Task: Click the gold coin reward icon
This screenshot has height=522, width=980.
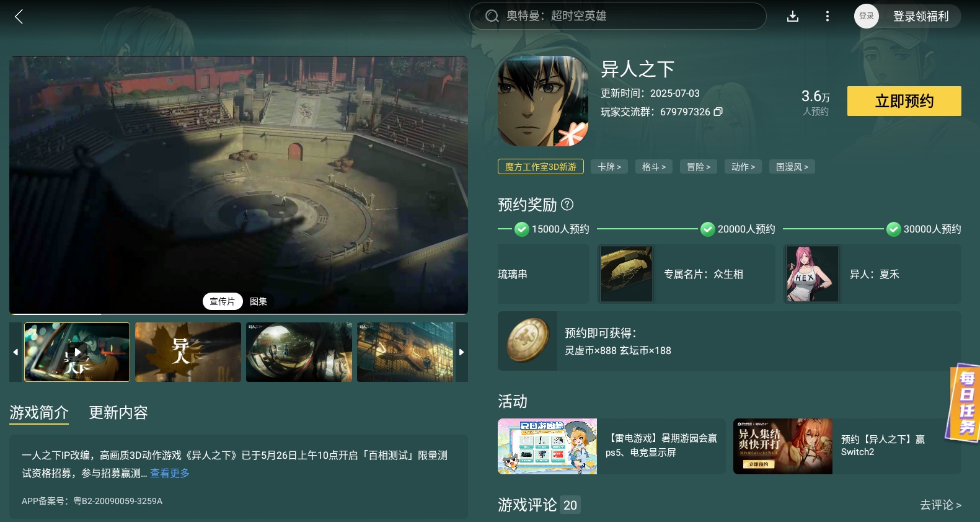Action: click(528, 340)
